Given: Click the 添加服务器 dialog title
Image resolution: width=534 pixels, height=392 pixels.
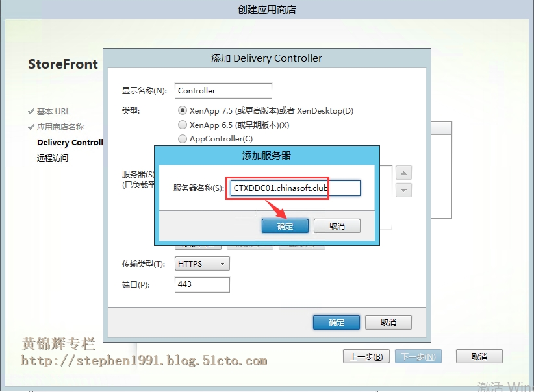Looking at the screenshot, I should (266, 156).
